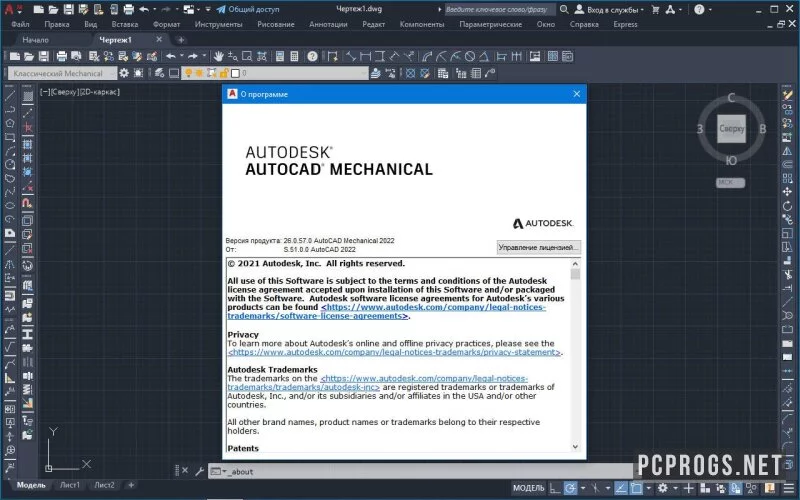Screen dimensions: 800x500
Task: Click the About dialog scrollbar down arrow
Action: point(575,446)
